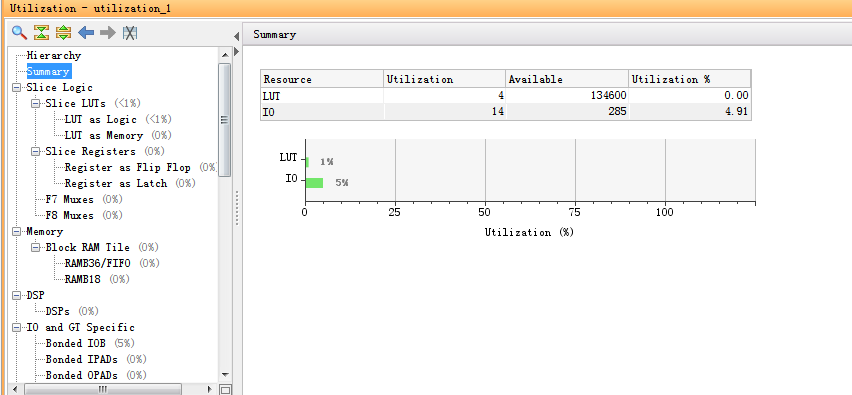Screen dimensions: 852x395
Task: Collapse the DSP tree node
Action: click(x=16, y=295)
